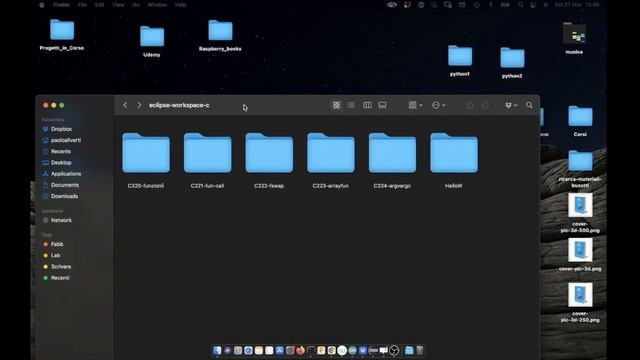The height and width of the screenshot is (360, 640).
Task: Click Spotlight search in menu bar
Action: pyautogui.click(x=520, y=5)
